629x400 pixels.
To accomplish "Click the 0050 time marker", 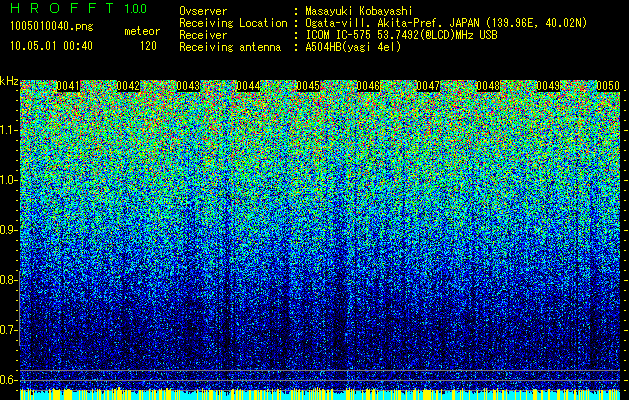I will [608, 86].
